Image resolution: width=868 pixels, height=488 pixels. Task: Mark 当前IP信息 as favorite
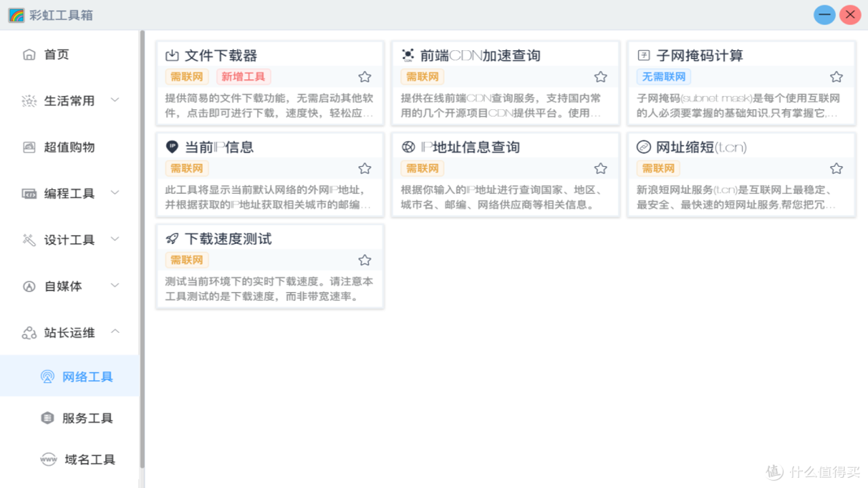[x=365, y=169]
